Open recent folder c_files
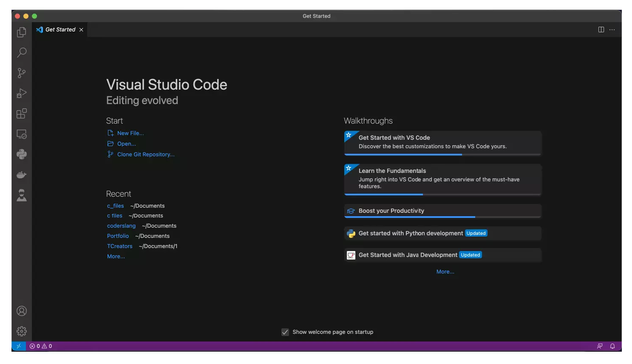 [116, 206]
